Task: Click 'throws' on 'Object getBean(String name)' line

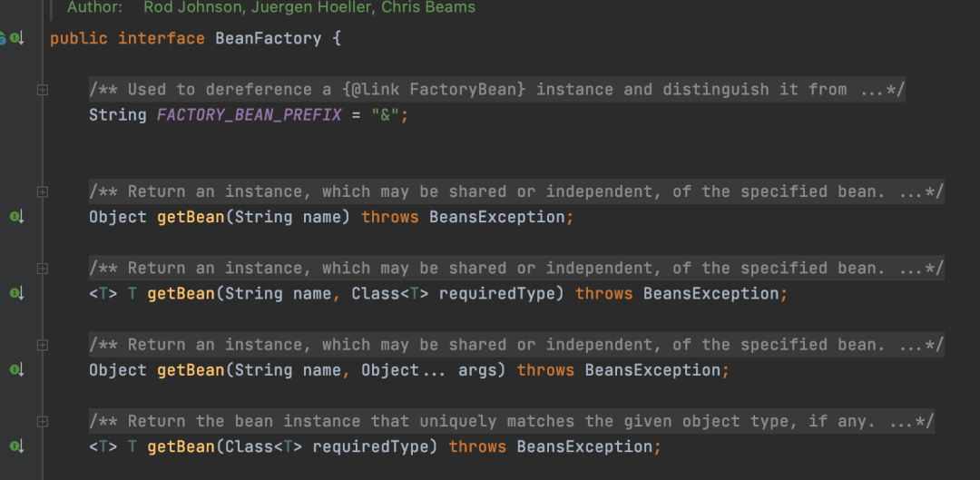Action: (390, 217)
